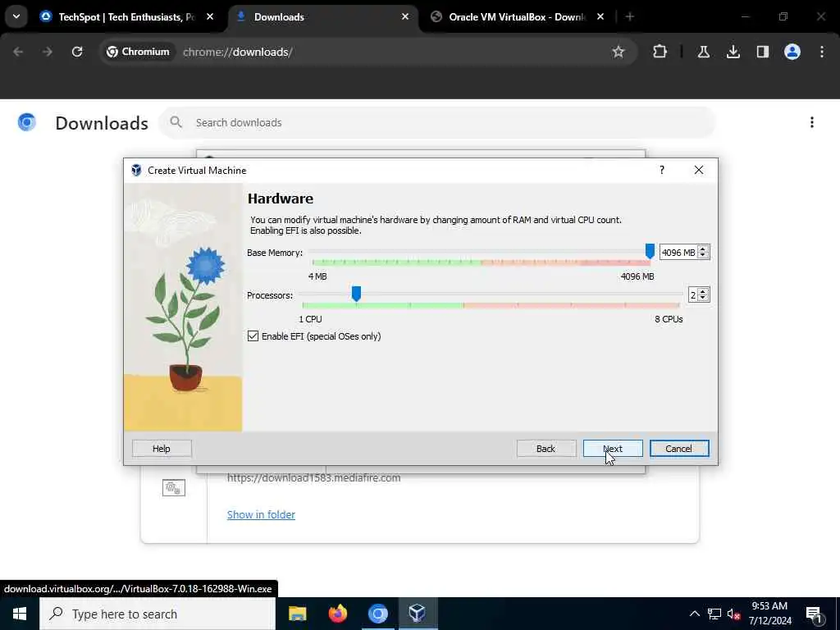The height and width of the screenshot is (630, 840).
Task: Increase processor count with up arrow
Action: click(703, 291)
